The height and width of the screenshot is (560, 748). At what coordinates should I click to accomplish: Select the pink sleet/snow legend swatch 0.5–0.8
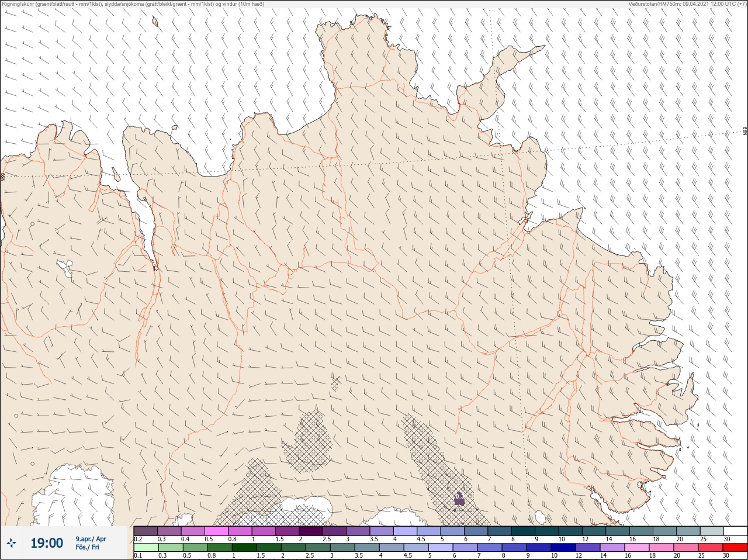point(216,531)
